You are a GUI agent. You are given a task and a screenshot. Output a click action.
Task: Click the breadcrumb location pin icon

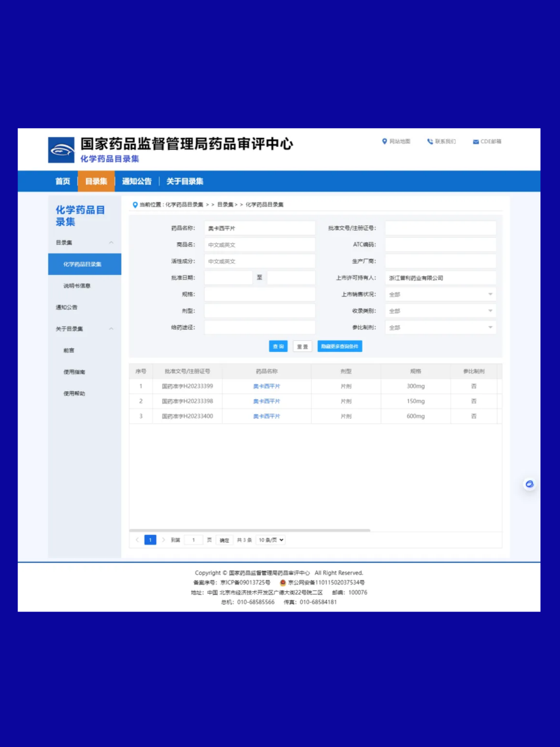[x=135, y=205]
